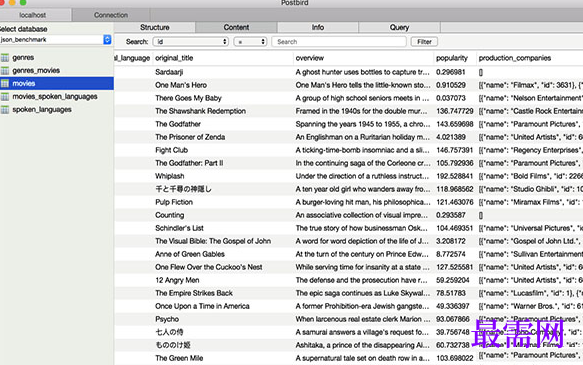583x365 pixels.
Task: Click the movies table icon
Action: click(x=5, y=84)
